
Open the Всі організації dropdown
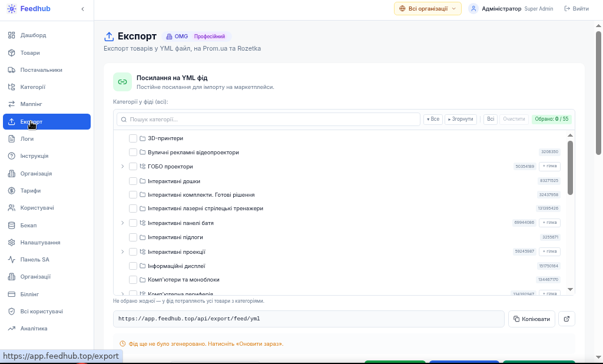point(428,8)
